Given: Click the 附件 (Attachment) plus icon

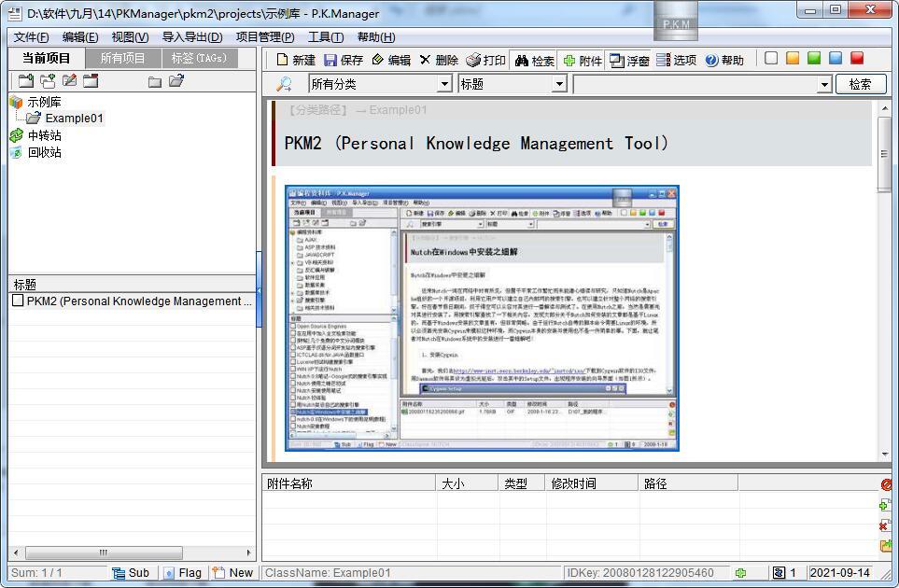Looking at the screenshot, I should tap(569, 60).
